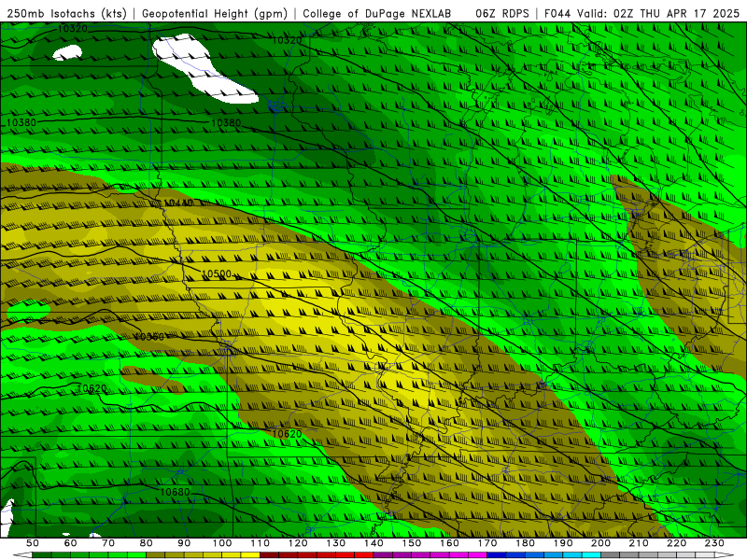This screenshot has width=747, height=560.
Task: Click the 10380 contour label on left edge
Action: 21,123
